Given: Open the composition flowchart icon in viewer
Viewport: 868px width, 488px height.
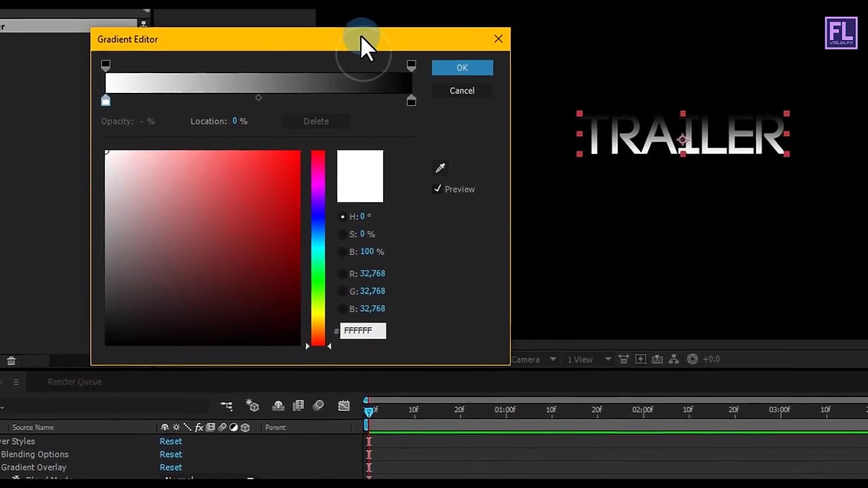Looking at the screenshot, I should (675, 359).
